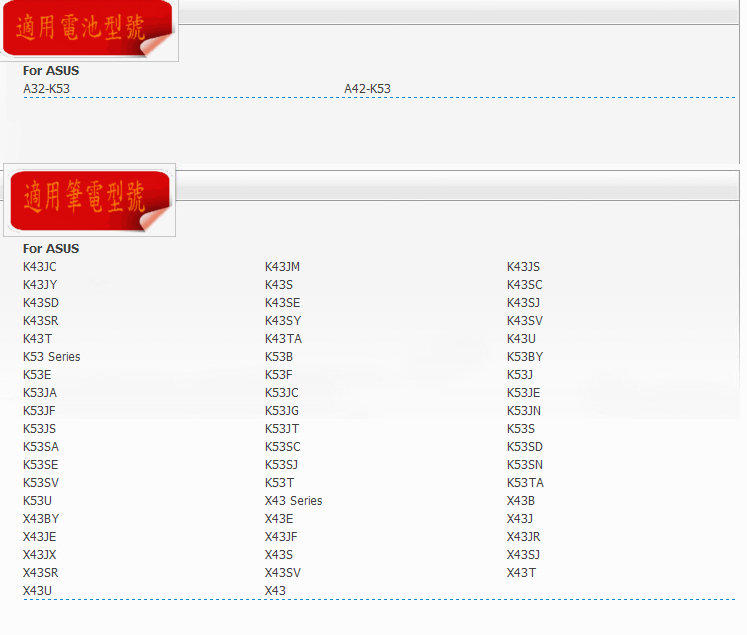
Task: Click laptop model K43JS
Action: [x=523, y=267]
